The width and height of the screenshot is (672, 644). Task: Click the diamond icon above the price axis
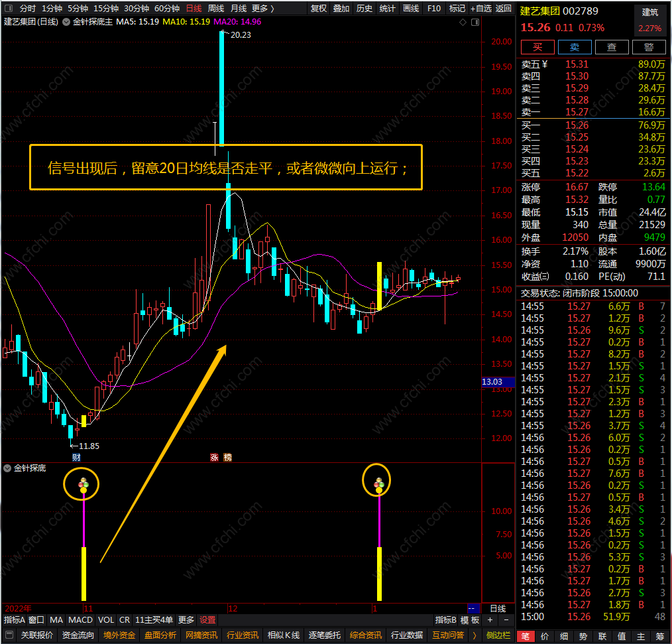click(x=463, y=22)
